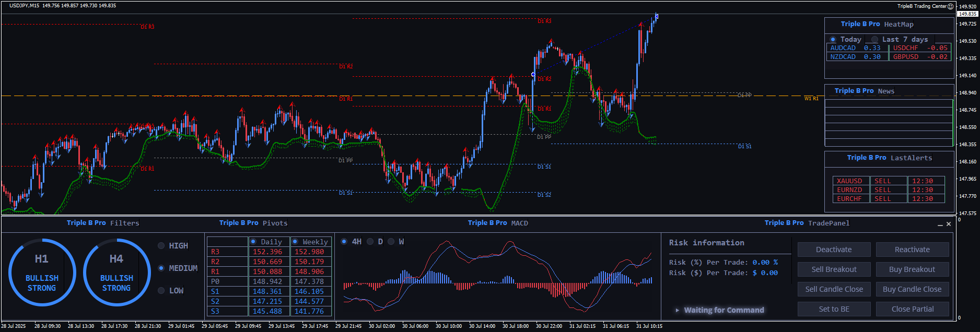Click the H4 bullish strong gauge
The height and width of the screenshot is (332, 980).
point(116,272)
